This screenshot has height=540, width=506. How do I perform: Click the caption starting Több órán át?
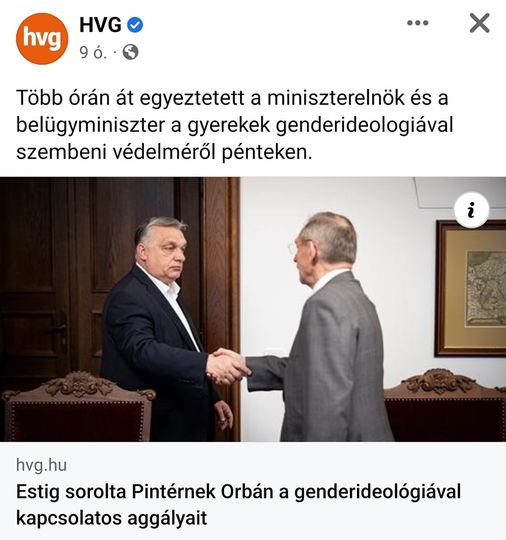234,125
